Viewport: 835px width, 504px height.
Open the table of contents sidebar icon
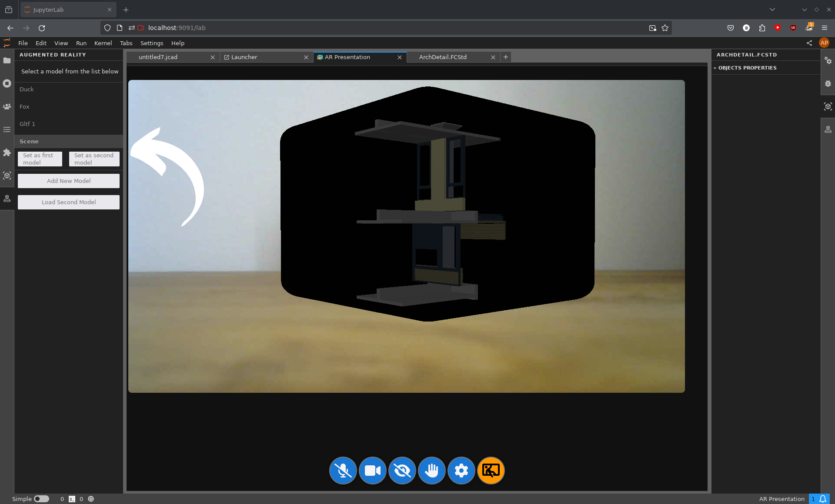tap(7, 129)
